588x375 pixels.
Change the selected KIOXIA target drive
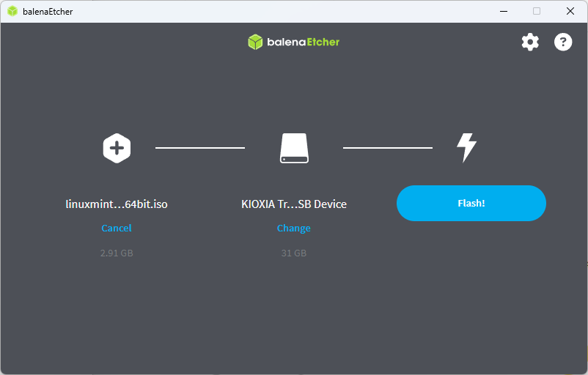click(x=294, y=228)
